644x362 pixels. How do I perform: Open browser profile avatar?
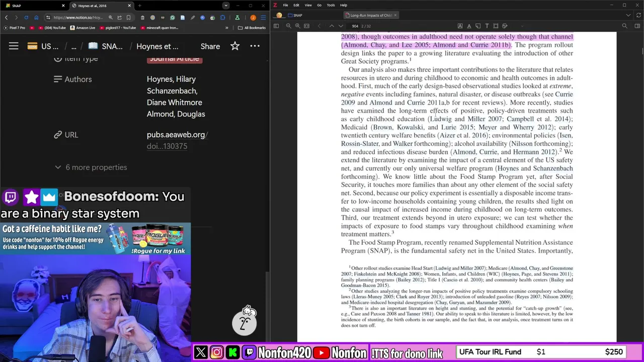[253, 18]
